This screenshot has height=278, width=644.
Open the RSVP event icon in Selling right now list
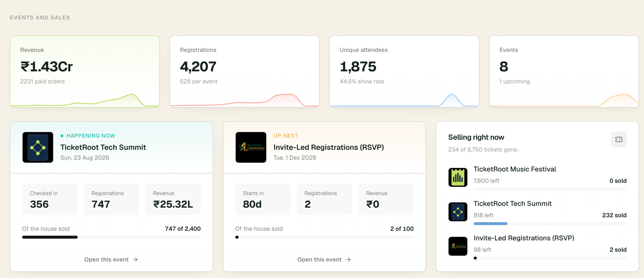point(458,246)
